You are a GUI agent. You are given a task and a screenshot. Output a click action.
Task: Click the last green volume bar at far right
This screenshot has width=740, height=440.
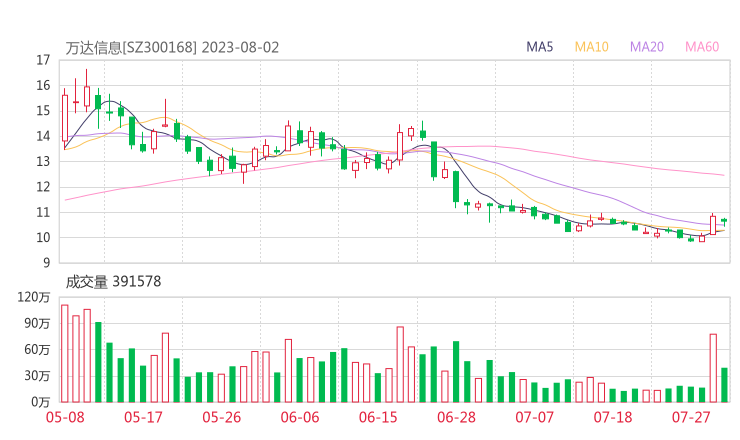point(724,385)
